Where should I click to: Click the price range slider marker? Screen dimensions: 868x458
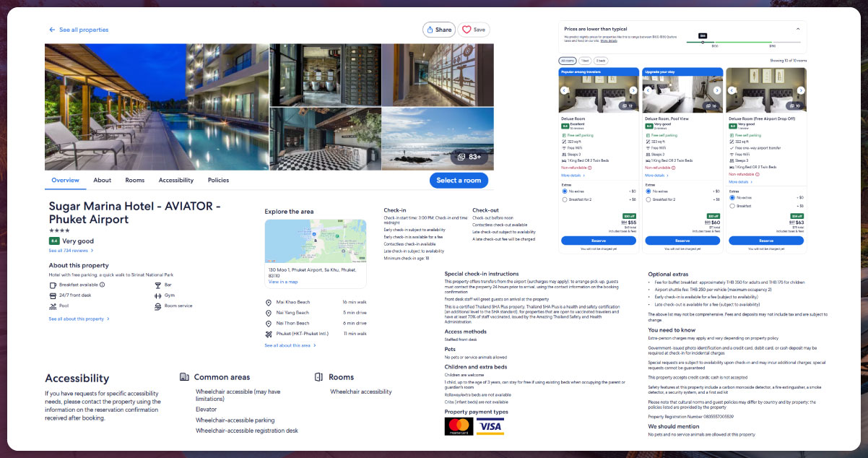click(x=703, y=42)
